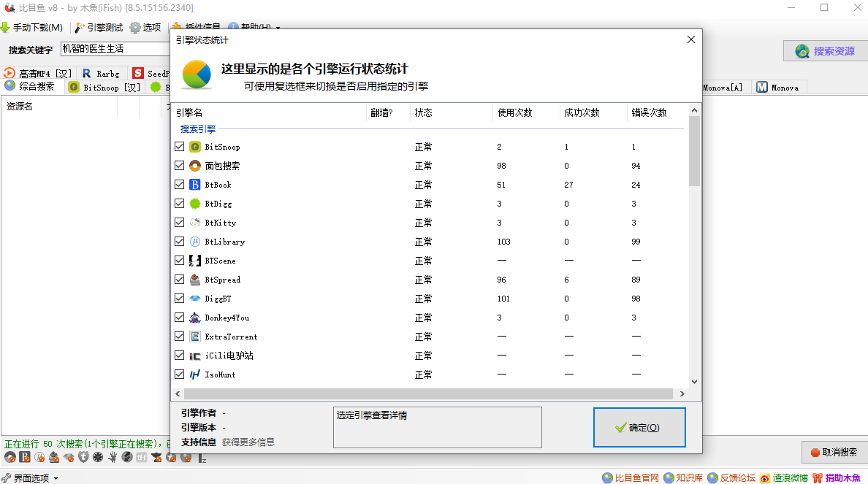This screenshot has width=868, height=484.
Task: Launch 引擎测试 from the toolbar
Action: click(x=99, y=28)
